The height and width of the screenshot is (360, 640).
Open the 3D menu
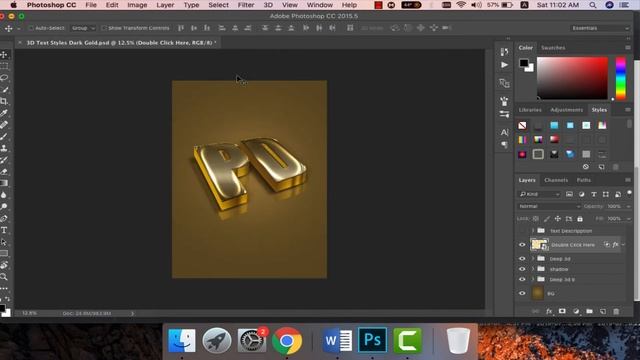(x=268, y=5)
